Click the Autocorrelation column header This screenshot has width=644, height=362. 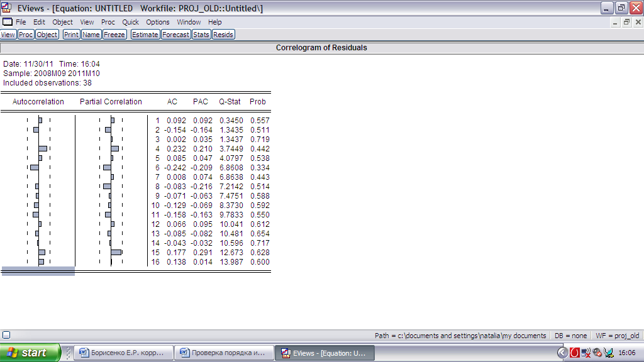[38, 102]
